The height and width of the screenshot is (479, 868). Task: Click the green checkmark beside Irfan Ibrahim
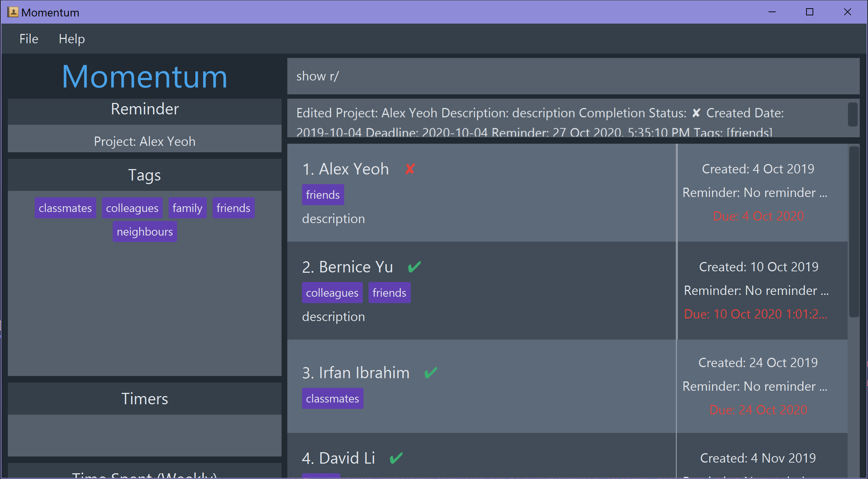tap(430, 372)
